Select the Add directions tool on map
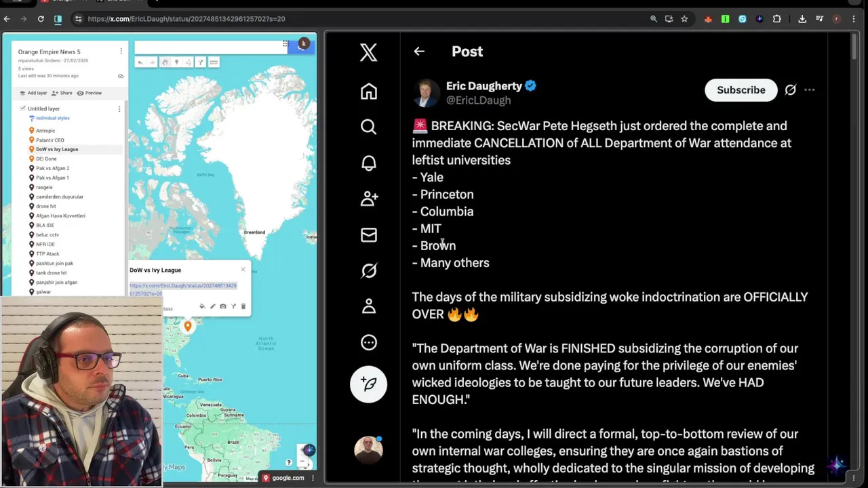This screenshot has width=868, height=488. click(x=201, y=62)
